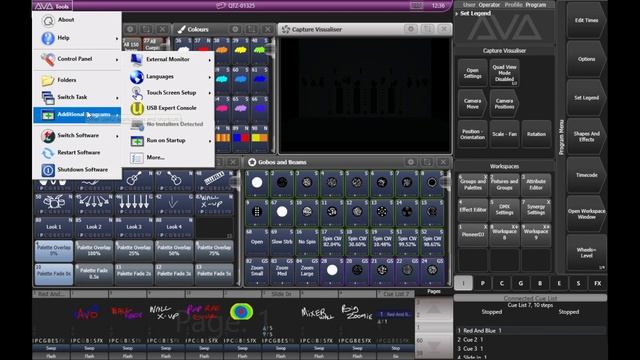
Task: Open Capture Visualiser Open Settings
Action: [473, 73]
